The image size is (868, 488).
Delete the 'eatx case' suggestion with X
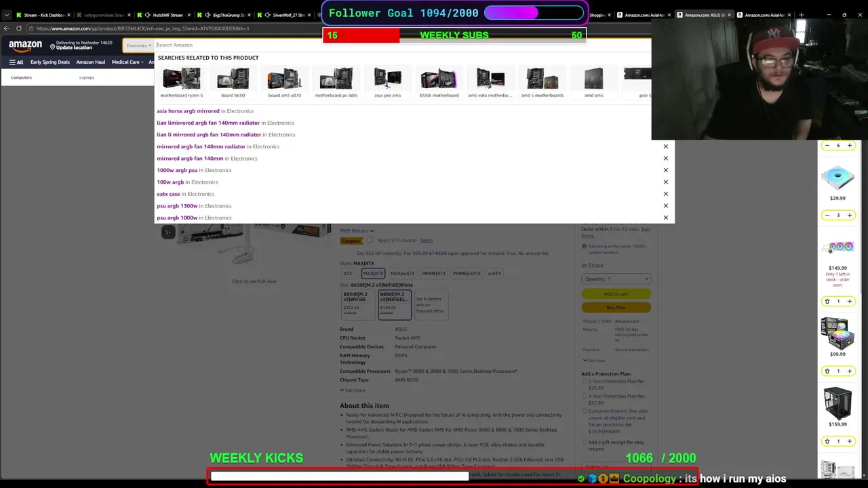[665, 194]
